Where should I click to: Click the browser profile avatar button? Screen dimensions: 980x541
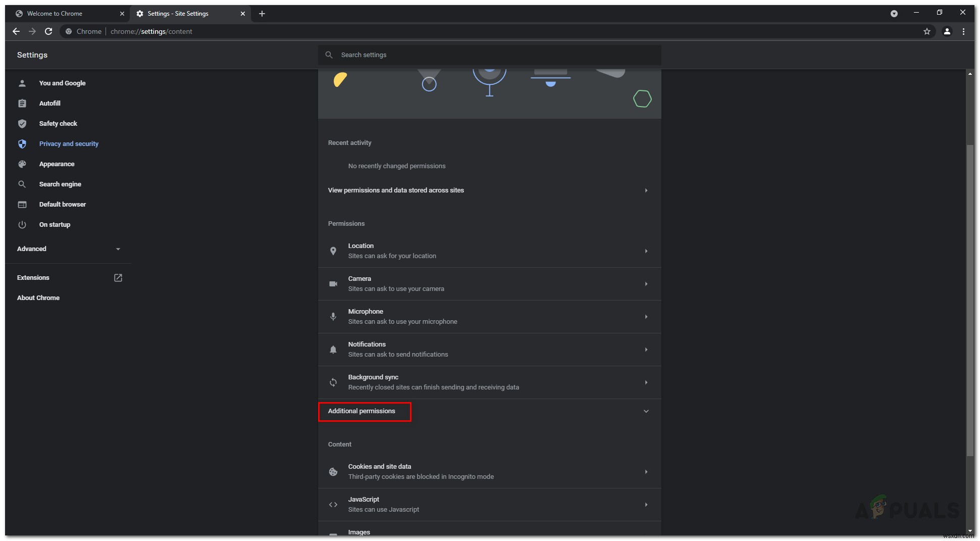pos(947,31)
